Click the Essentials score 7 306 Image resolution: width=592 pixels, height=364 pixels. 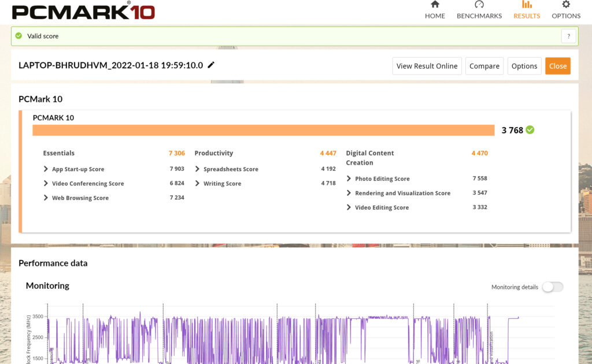177,153
